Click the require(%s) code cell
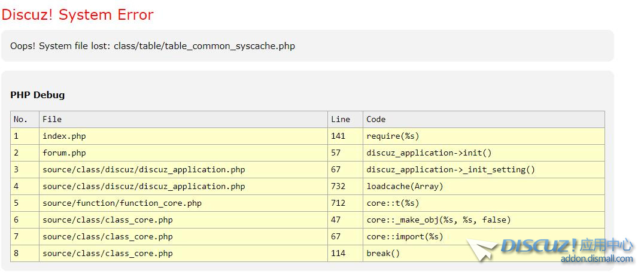The width and height of the screenshot is (644, 274). point(393,136)
